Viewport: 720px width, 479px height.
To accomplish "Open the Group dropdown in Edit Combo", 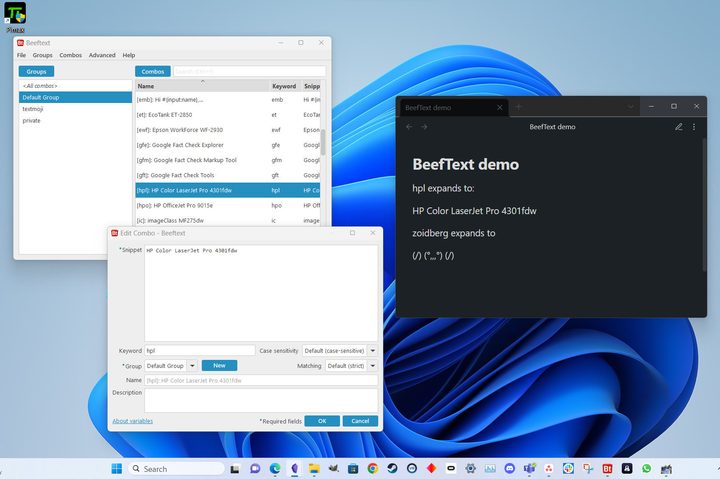I will click(171, 366).
